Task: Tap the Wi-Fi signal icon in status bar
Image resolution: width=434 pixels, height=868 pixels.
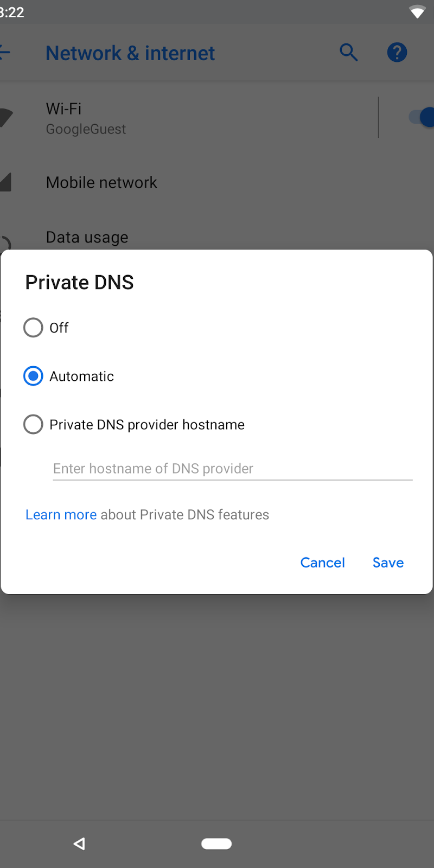Action: (417, 12)
